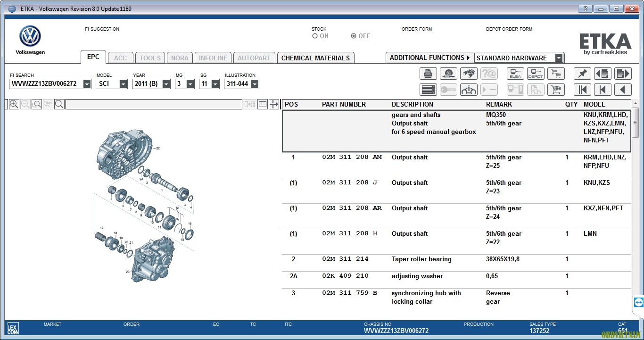Select part number 02M 311 208 AR

click(x=352, y=208)
